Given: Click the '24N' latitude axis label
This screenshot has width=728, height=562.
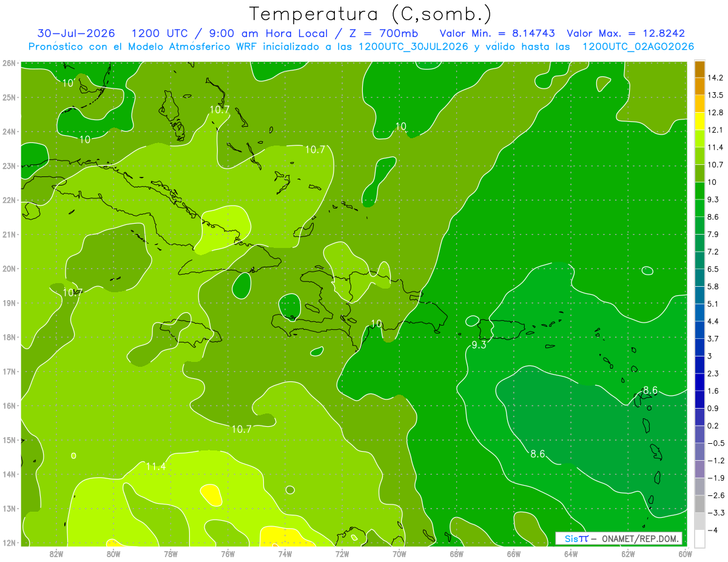Looking at the screenshot, I should pyautogui.click(x=9, y=132).
